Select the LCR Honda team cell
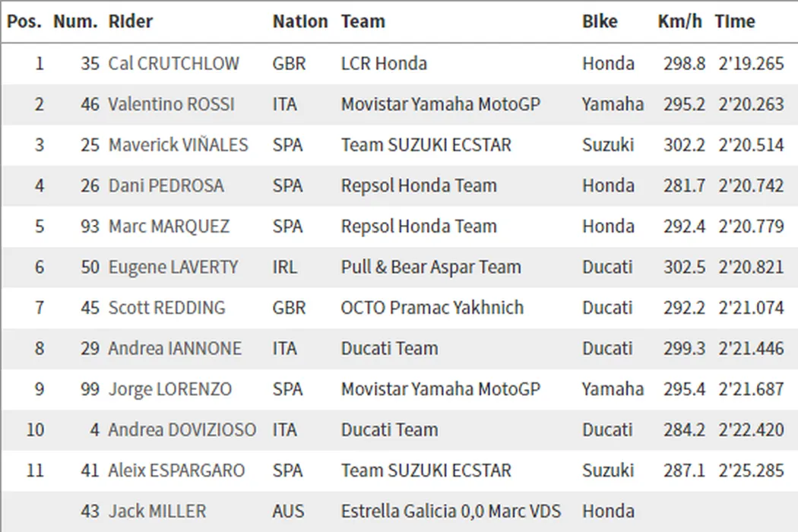798x532 pixels. point(384,63)
